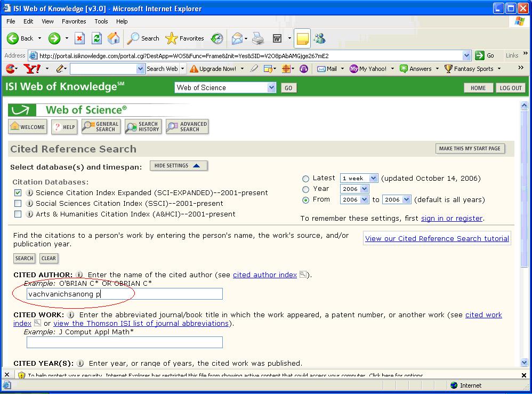Screen dimensions: 532x394
Task: Click the page scrollbar down arrow
Action: (524, 362)
